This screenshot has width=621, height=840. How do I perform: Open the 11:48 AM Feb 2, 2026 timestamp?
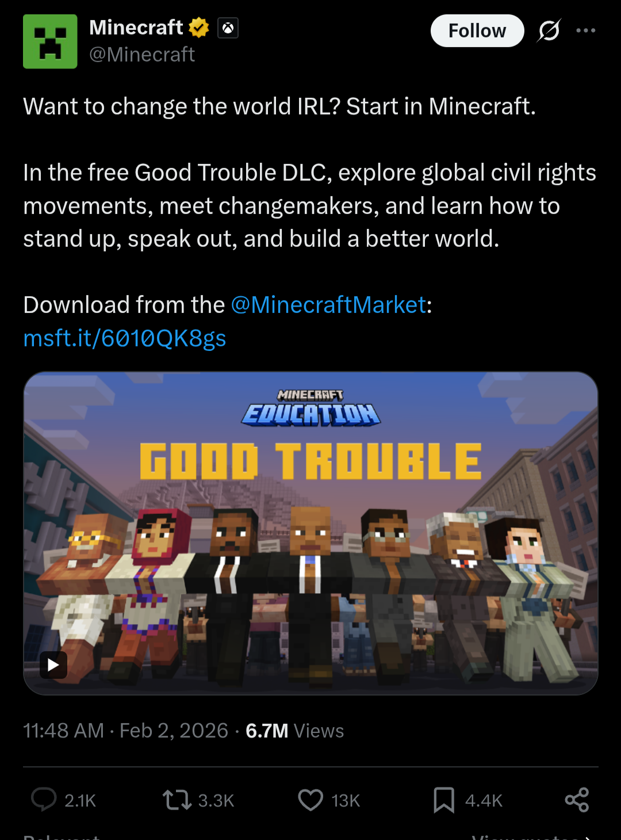click(x=125, y=731)
